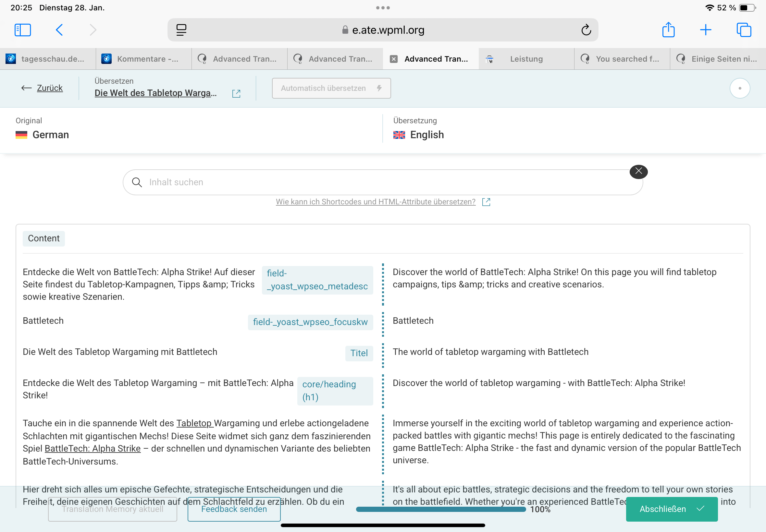Viewport: 766px width, 532px height.
Task: Click the Inhalt suchen search field
Action: click(x=382, y=182)
